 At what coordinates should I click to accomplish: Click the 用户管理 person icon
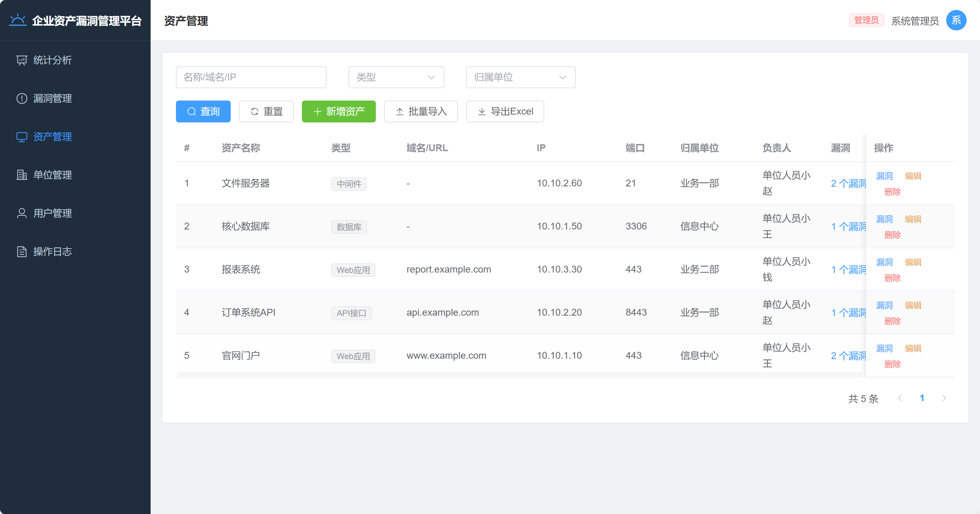22,213
